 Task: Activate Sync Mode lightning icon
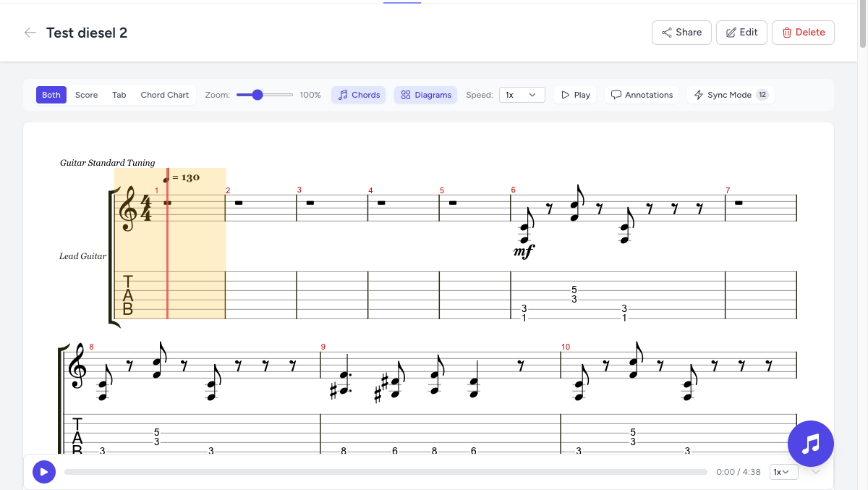(x=699, y=94)
